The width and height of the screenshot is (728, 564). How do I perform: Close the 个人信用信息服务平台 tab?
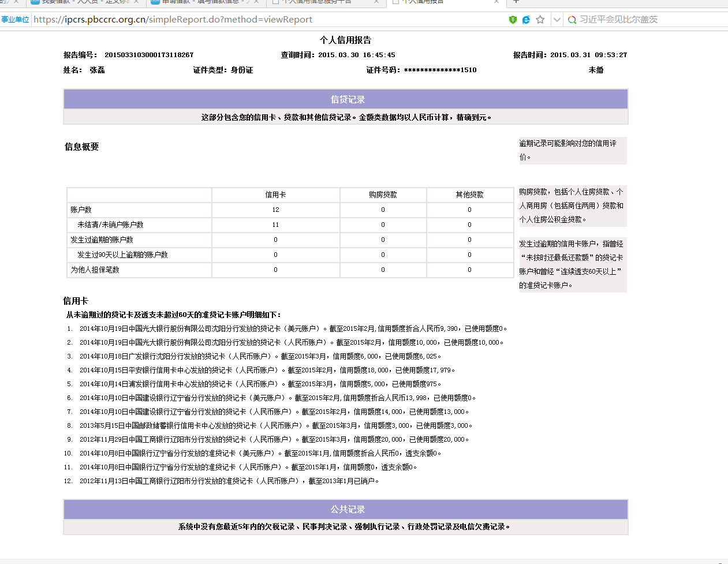coord(376,2)
